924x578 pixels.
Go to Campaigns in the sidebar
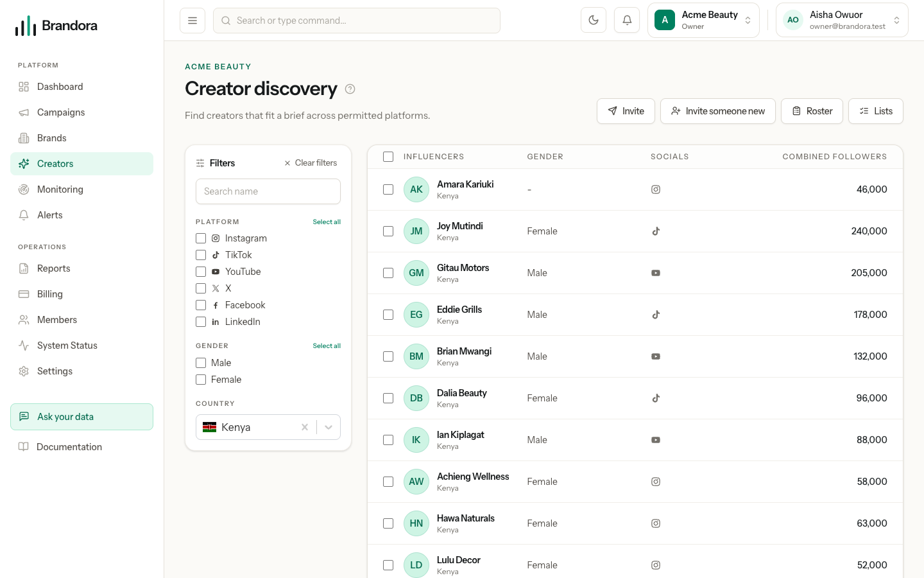[81, 112]
